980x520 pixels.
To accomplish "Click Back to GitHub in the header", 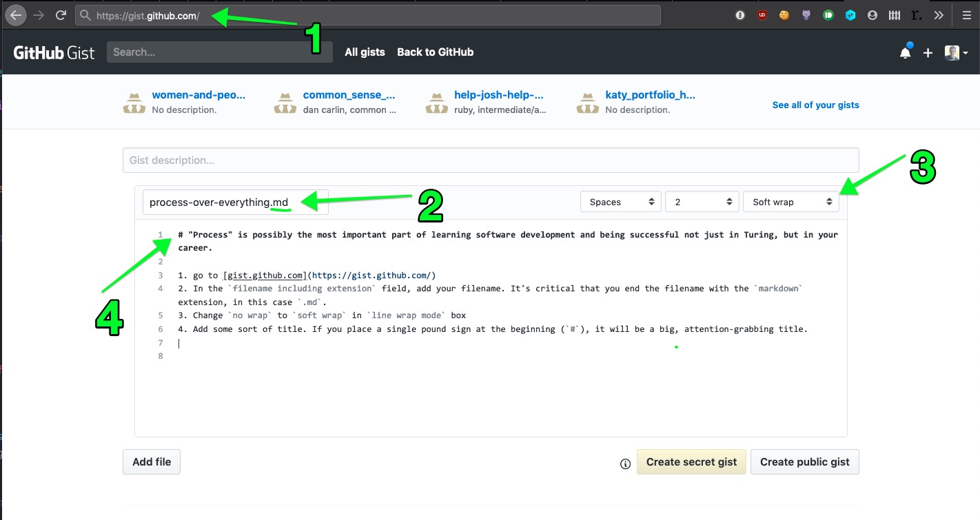I will click(435, 52).
